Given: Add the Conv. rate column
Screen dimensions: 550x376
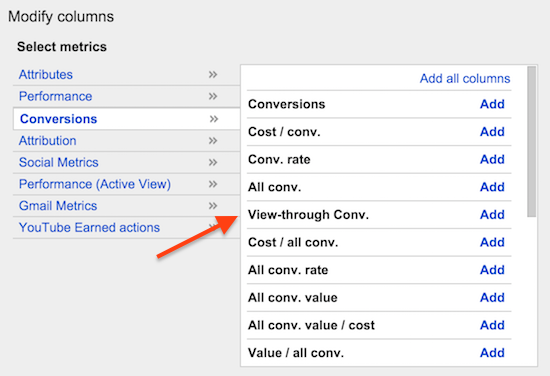Looking at the screenshot, I should click(492, 160).
